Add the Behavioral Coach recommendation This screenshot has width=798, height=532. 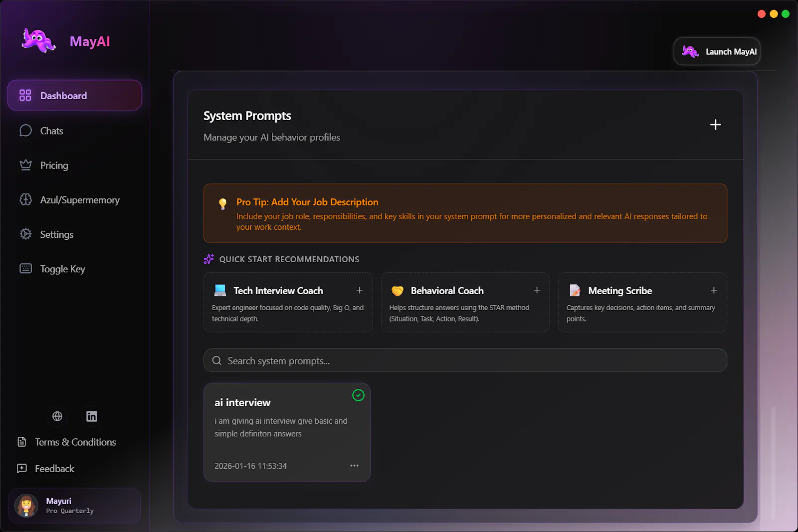(x=537, y=290)
